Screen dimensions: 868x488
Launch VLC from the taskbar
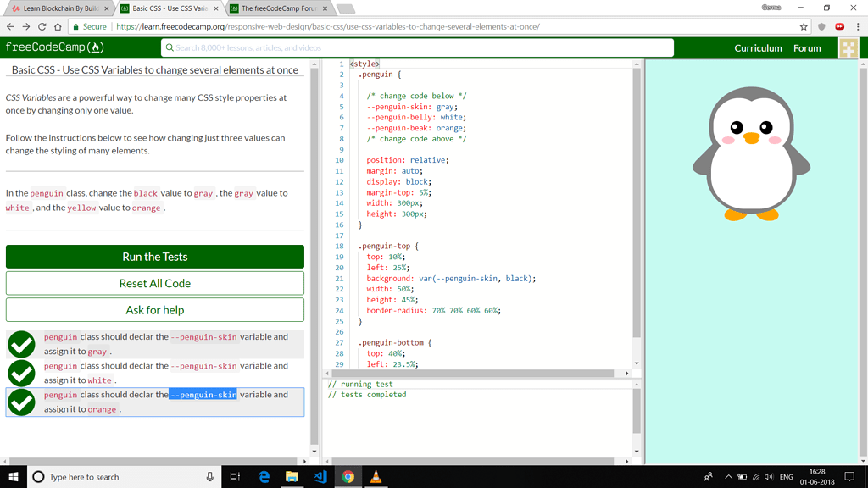pos(376,477)
